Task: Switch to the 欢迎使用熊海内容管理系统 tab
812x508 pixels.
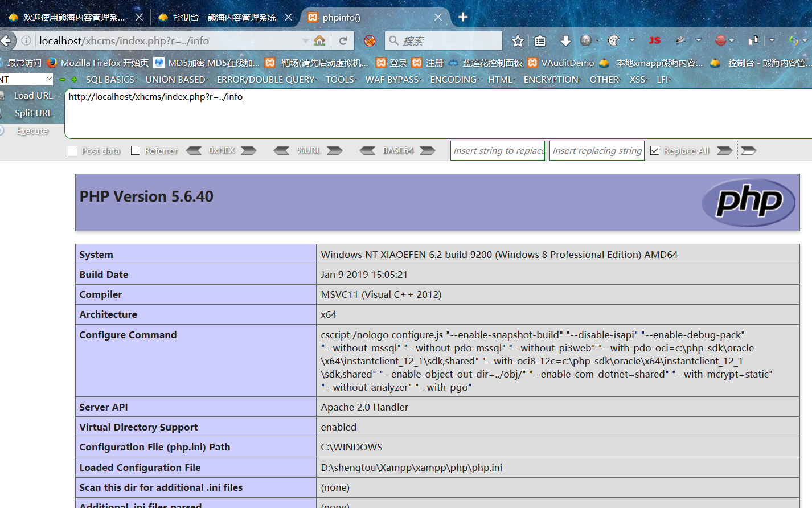Action: pos(74,17)
